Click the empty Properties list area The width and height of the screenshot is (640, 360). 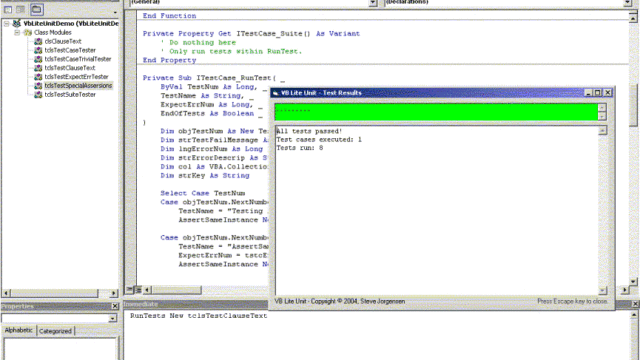[60, 349]
